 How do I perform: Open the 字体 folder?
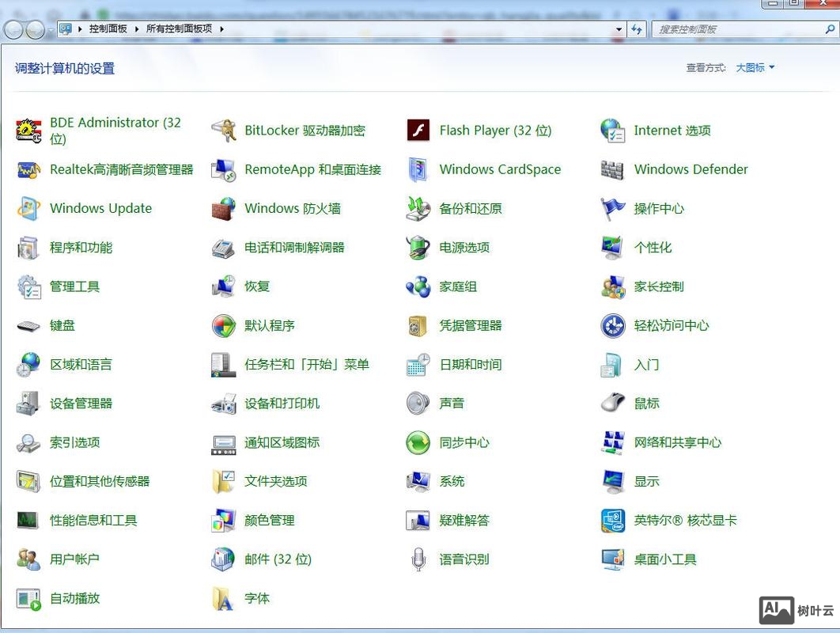pyautogui.click(x=256, y=598)
